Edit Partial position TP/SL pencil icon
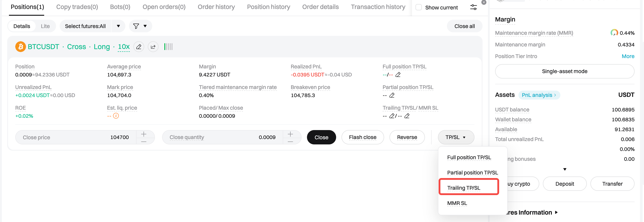This screenshot has height=222, width=644. 392,95
